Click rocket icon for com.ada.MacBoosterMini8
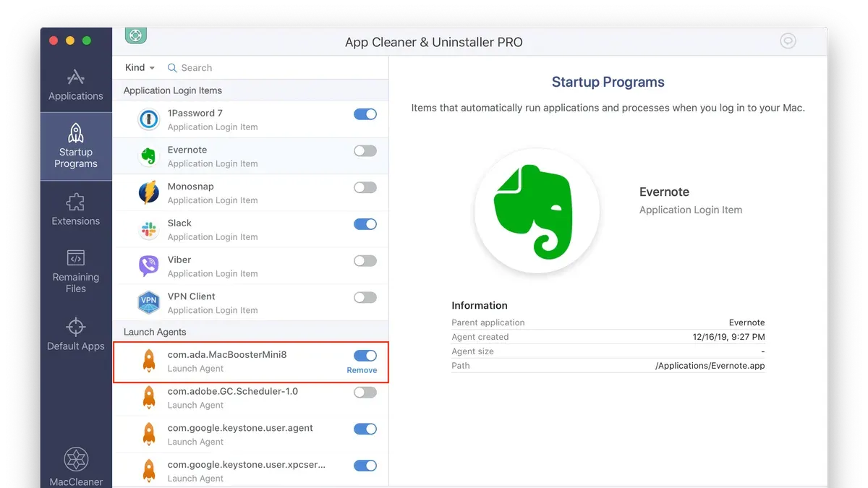Image resolution: width=868 pixels, height=488 pixels. pyautogui.click(x=149, y=361)
